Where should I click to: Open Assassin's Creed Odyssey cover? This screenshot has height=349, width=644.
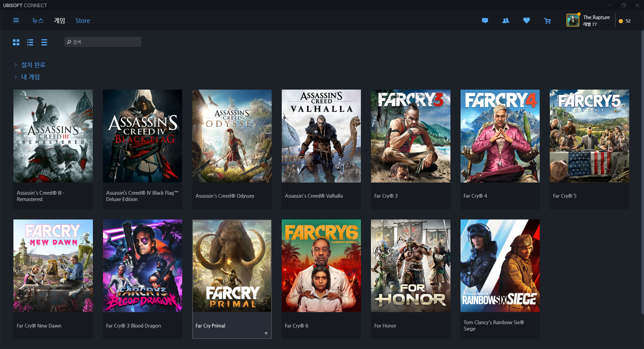coord(232,136)
